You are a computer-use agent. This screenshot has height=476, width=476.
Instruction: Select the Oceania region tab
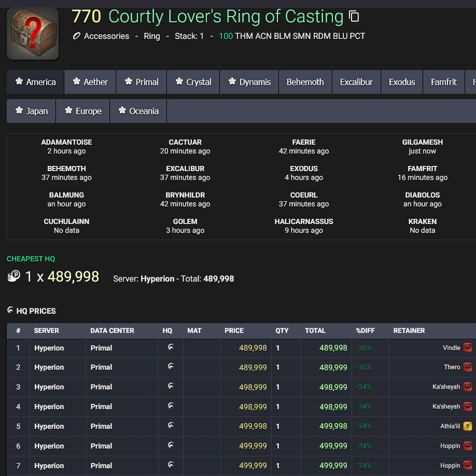coord(138,111)
